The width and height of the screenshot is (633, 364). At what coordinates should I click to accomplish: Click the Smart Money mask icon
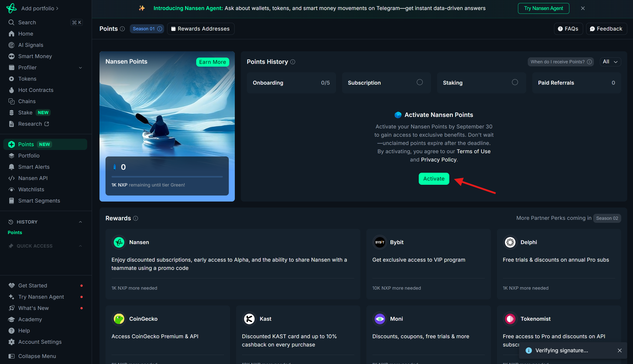click(x=11, y=56)
